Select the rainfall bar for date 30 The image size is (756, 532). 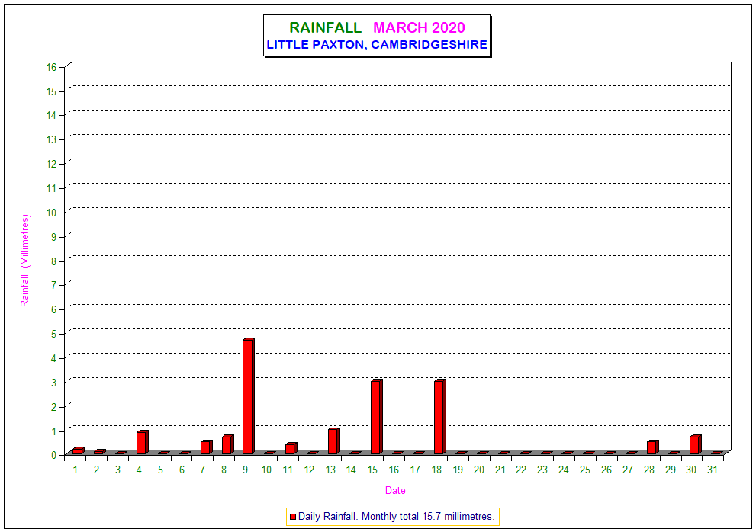695,444
